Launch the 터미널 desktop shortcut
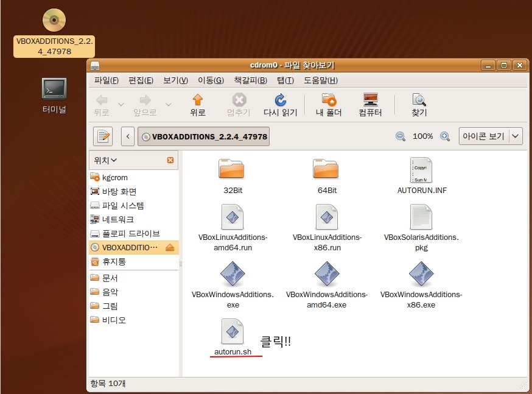The width and height of the screenshot is (532, 394). coord(54,89)
